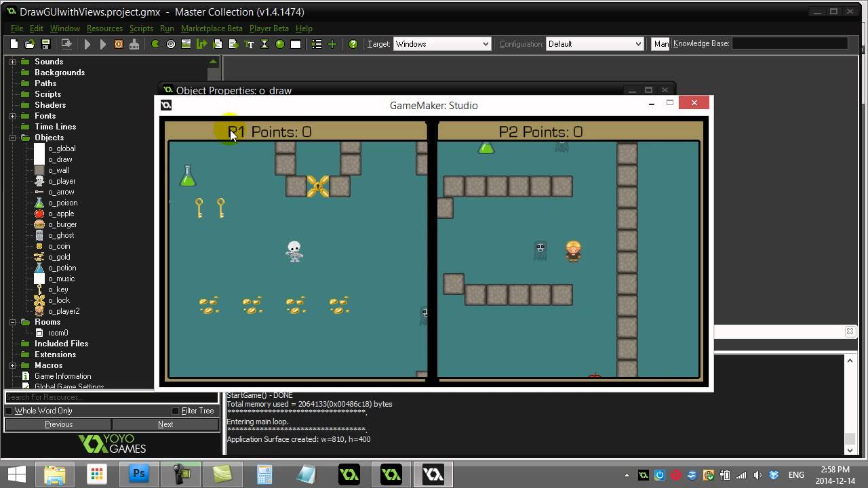
Task: Create a font with T icon
Action: pos(249,44)
